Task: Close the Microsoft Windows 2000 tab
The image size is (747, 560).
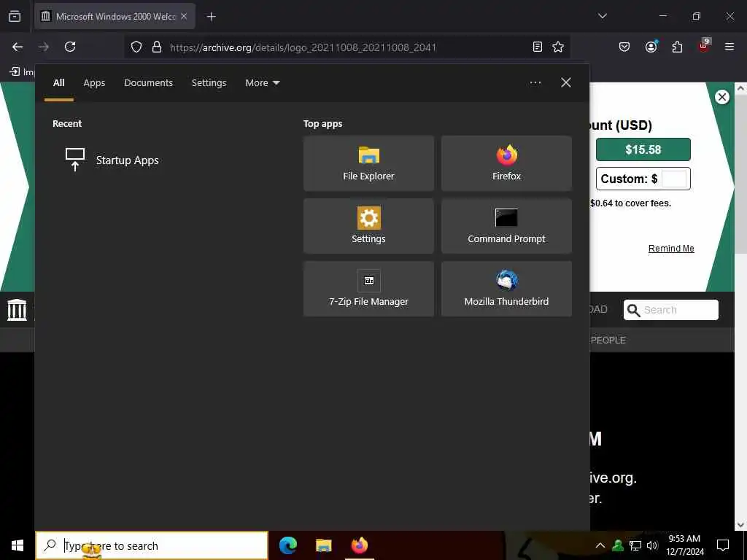Action: tap(183, 16)
